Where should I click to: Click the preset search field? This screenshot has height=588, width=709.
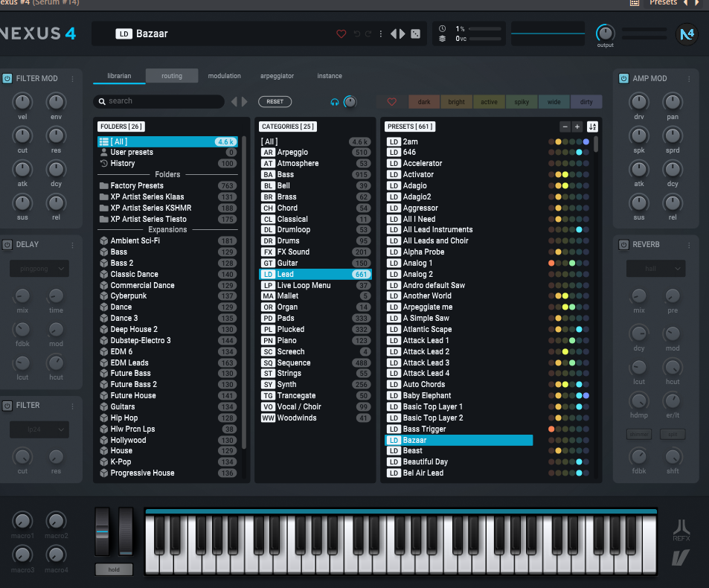click(x=158, y=101)
